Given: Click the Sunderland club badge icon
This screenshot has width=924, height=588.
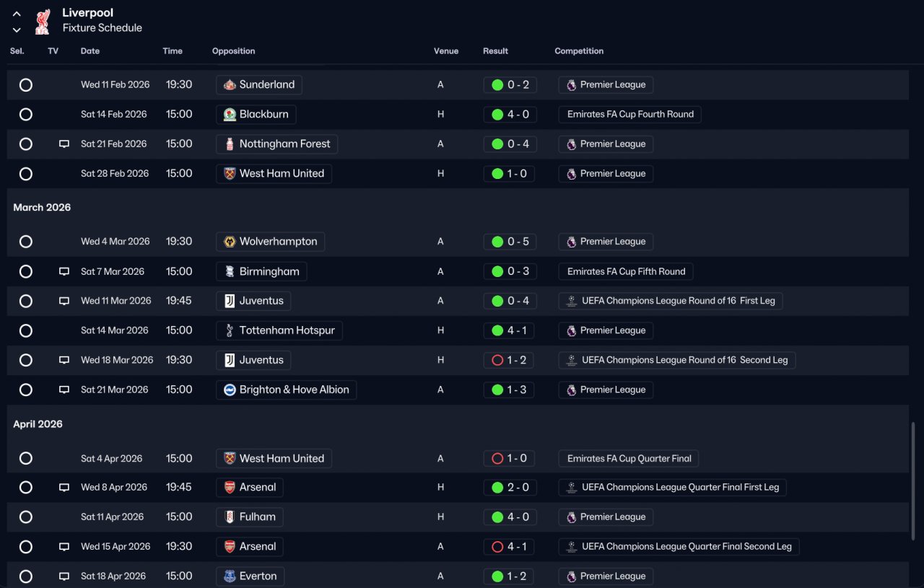Looking at the screenshot, I should [x=230, y=85].
